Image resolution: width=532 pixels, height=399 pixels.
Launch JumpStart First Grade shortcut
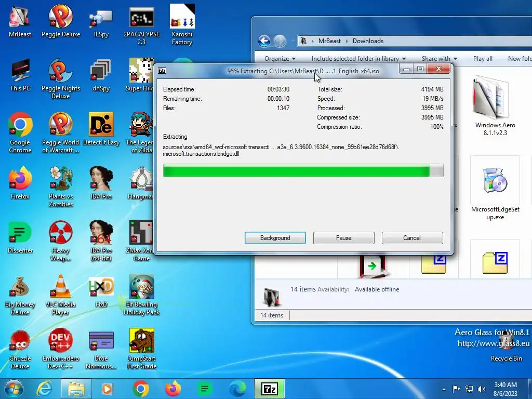coord(141,349)
